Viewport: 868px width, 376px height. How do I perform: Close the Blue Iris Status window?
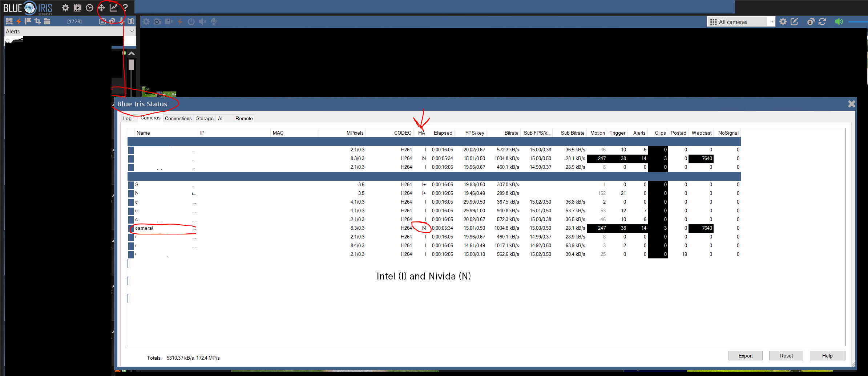[x=851, y=104]
